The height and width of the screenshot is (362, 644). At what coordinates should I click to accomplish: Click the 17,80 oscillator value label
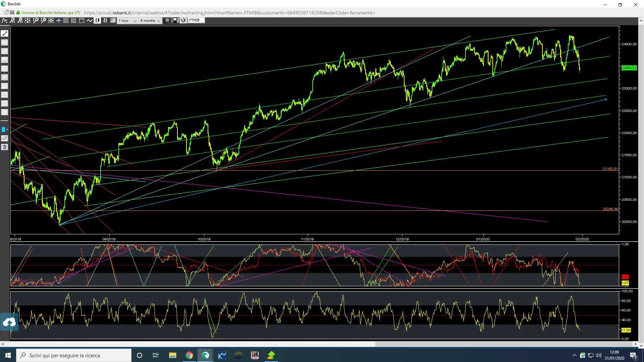(x=626, y=330)
